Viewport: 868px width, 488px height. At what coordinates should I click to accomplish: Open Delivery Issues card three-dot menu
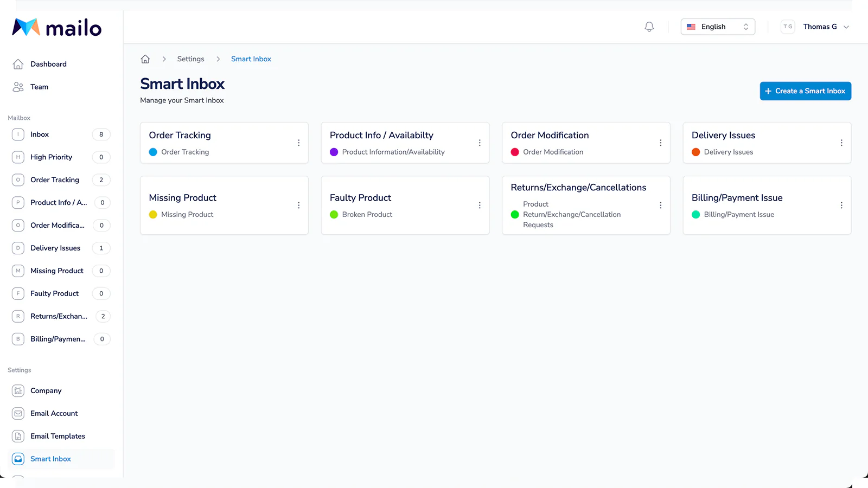(841, 143)
